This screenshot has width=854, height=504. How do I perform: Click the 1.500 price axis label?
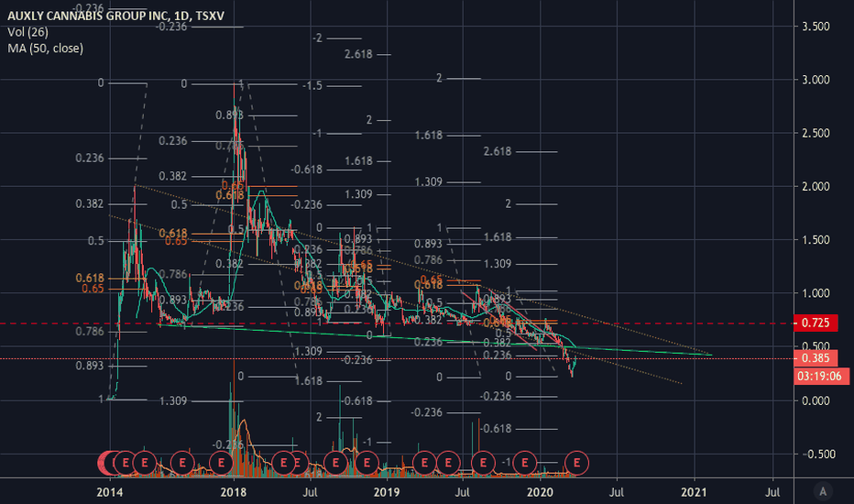coord(816,240)
